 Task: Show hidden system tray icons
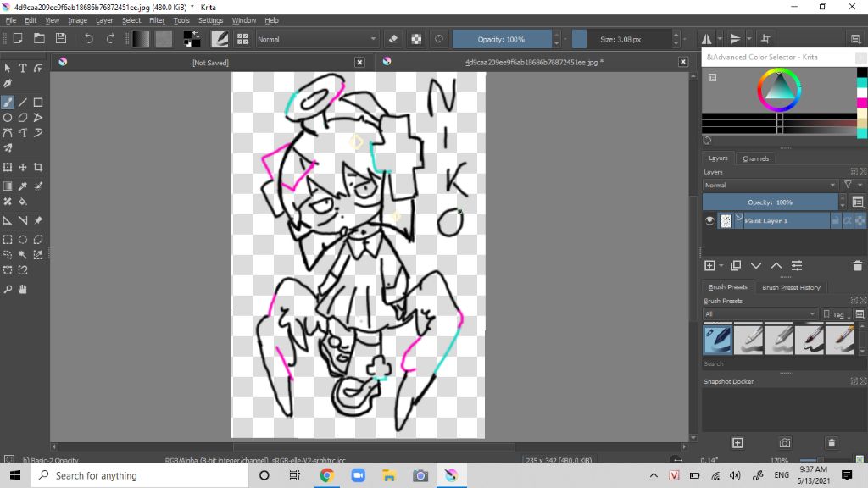(654, 475)
